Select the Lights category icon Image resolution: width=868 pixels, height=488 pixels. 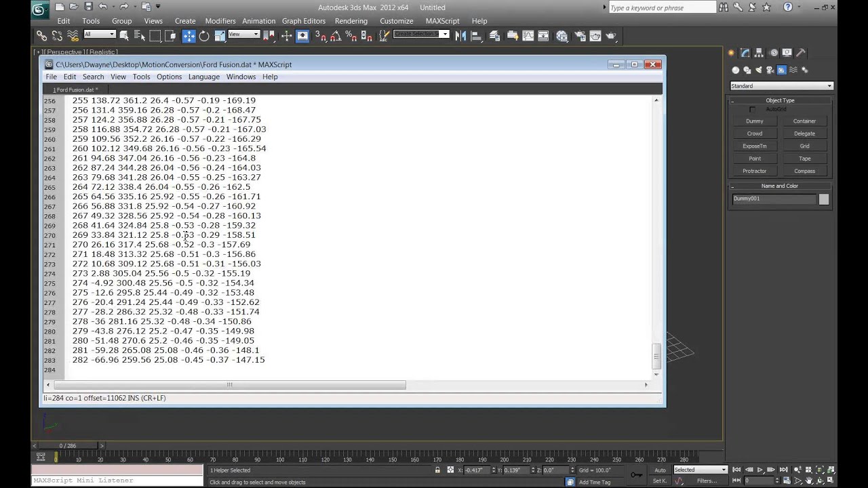coord(759,70)
